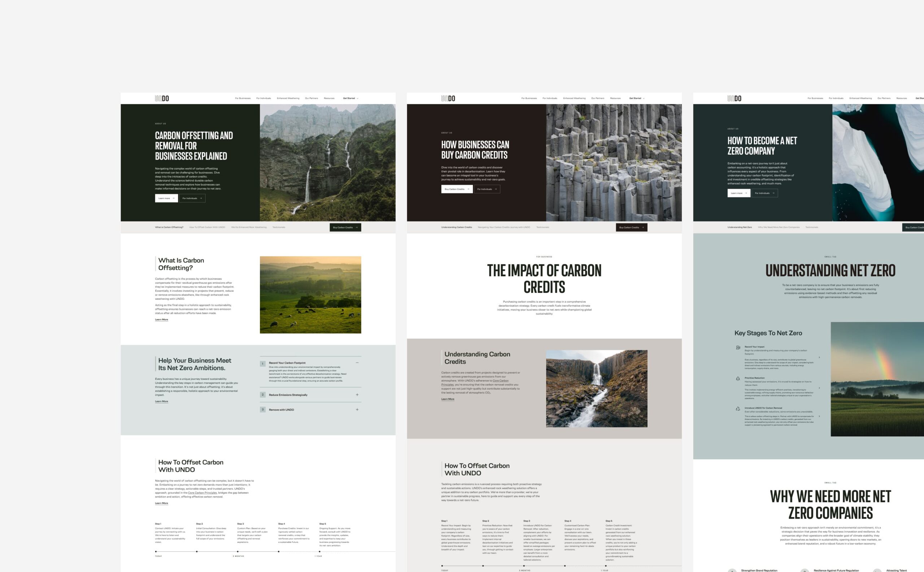The image size is (924, 572).
Task: Click the numbered 3 badge beside Remove with UNDO
Action: click(x=263, y=409)
